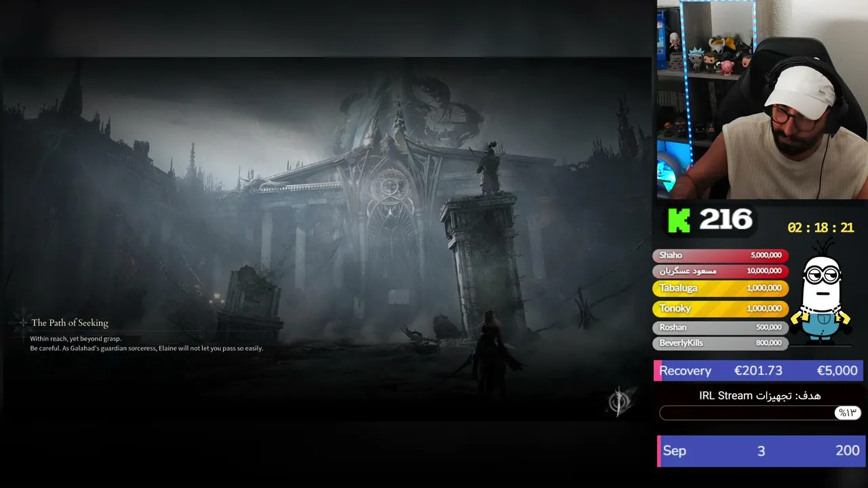Click The Path of Seeking title
868x488 pixels.
point(70,323)
